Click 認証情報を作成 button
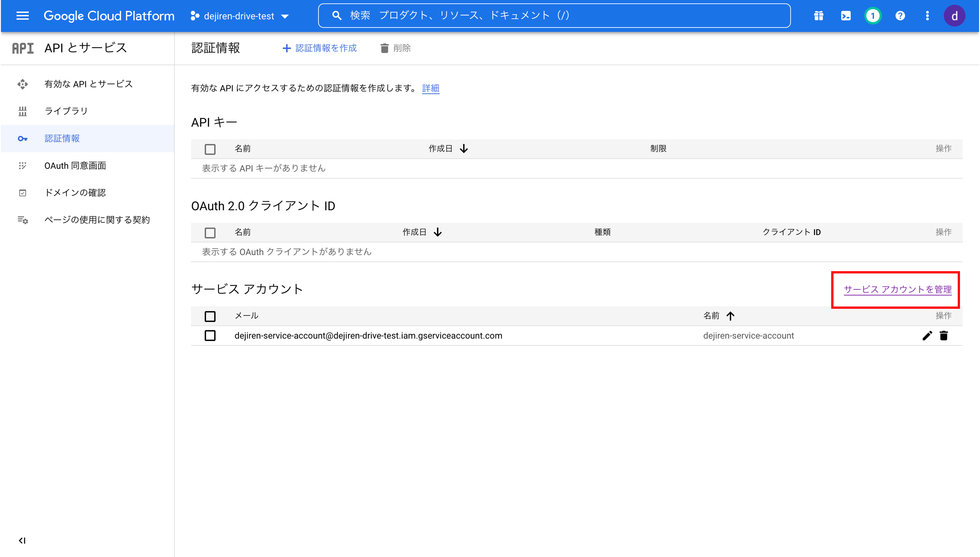 319,48
